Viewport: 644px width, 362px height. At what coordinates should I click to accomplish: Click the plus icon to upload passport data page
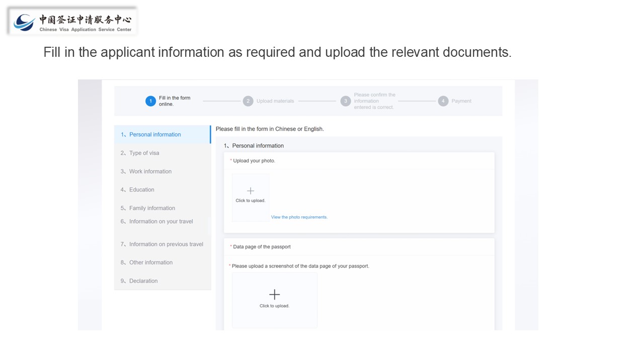pos(274,295)
